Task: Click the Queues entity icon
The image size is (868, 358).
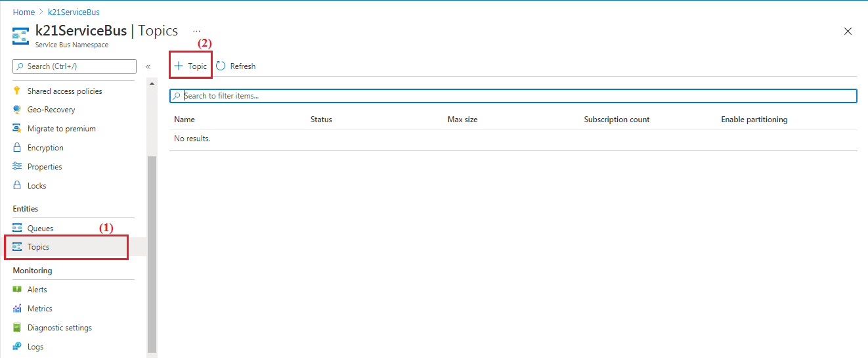Action: [17, 229]
